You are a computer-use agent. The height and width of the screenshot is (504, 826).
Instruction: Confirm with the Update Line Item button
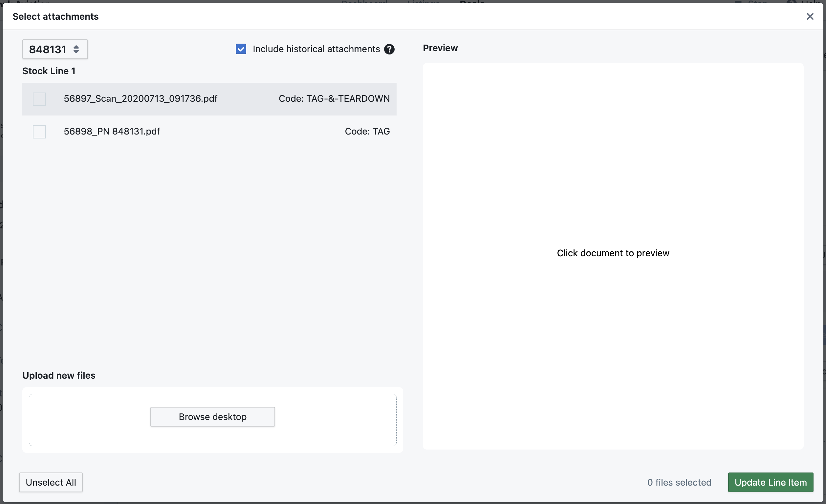770,482
